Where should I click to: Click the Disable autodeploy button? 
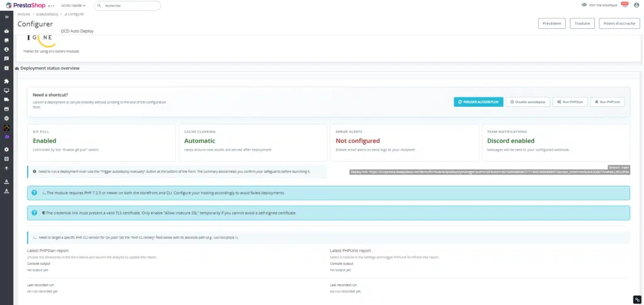click(528, 102)
